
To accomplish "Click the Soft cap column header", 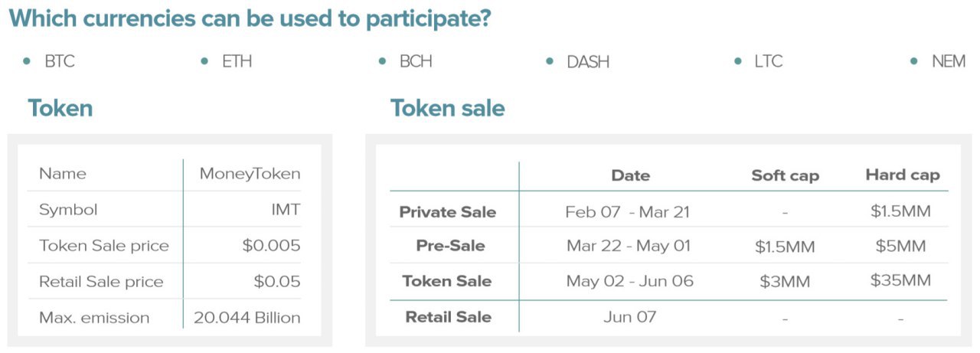I will pyautogui.click(x=785, y=175).
